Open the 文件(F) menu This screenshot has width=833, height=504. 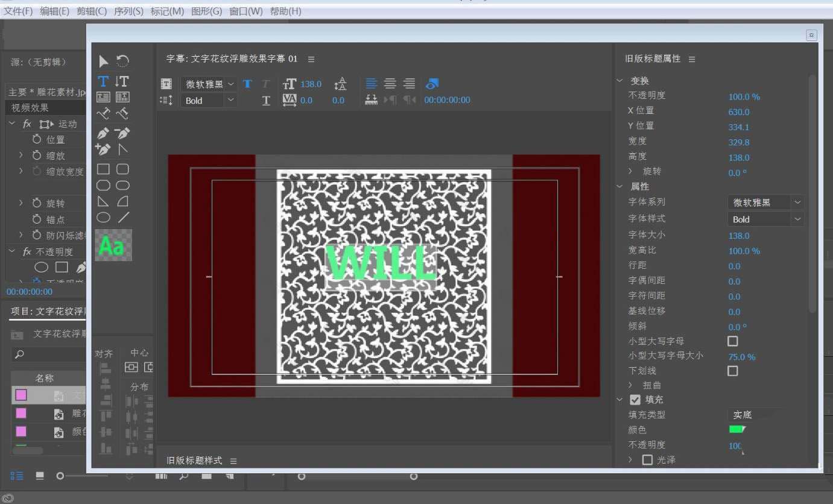tap(18, 11)
